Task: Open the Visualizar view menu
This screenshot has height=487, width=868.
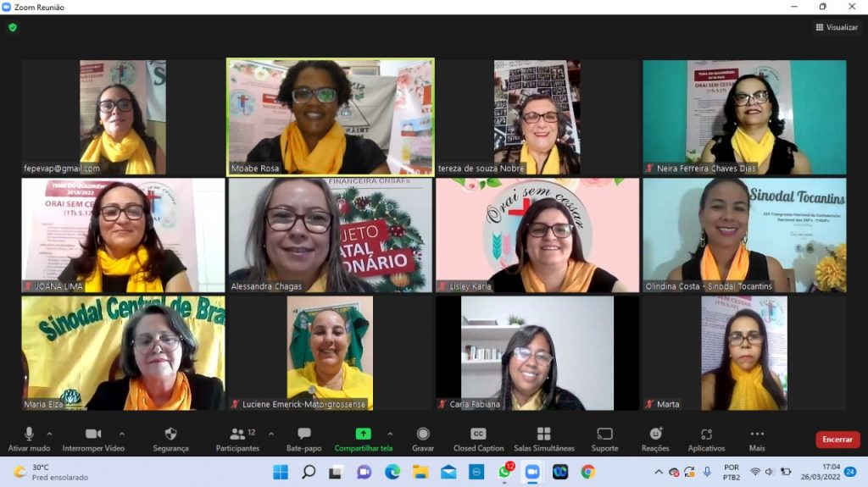Action: 837,27
